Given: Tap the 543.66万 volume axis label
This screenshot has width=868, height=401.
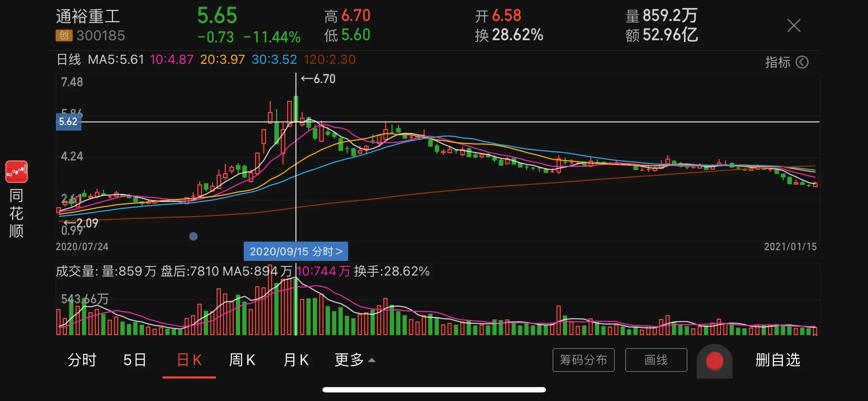Looking at the screenshot, I should pos(85,299).
